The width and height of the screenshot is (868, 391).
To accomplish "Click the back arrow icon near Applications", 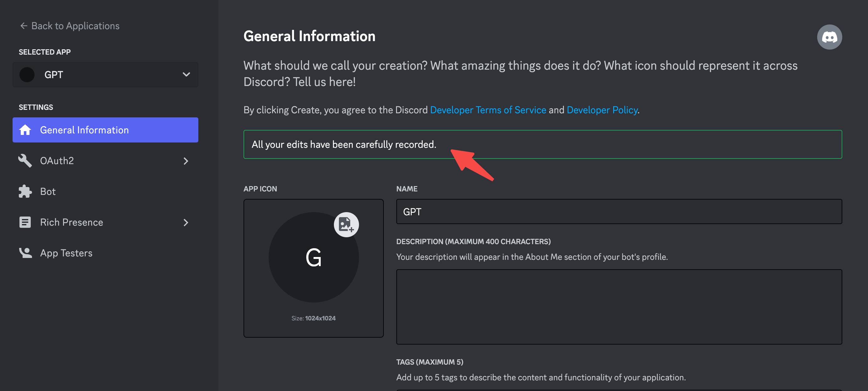I will 24,26.
